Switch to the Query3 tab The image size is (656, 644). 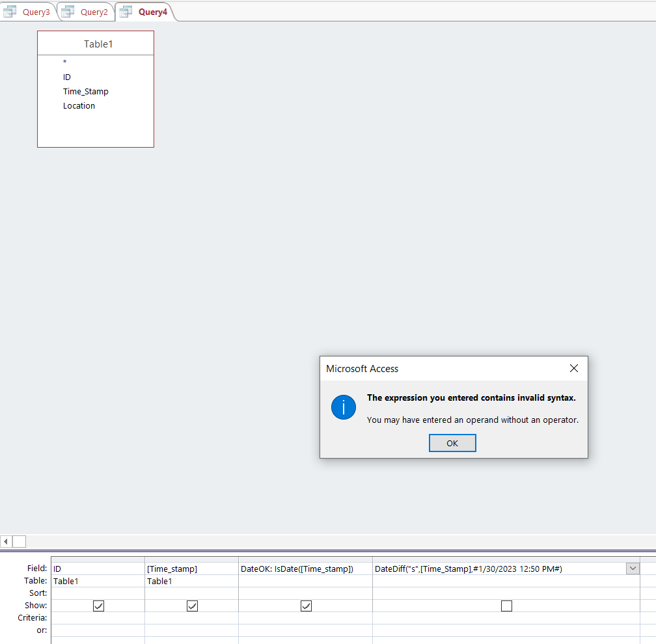coord(29,12)
